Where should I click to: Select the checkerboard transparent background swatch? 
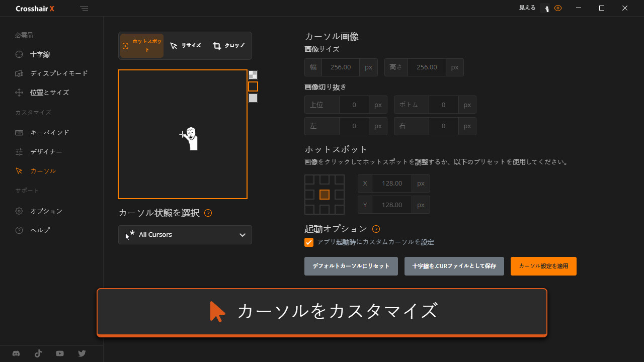[253, 75]
